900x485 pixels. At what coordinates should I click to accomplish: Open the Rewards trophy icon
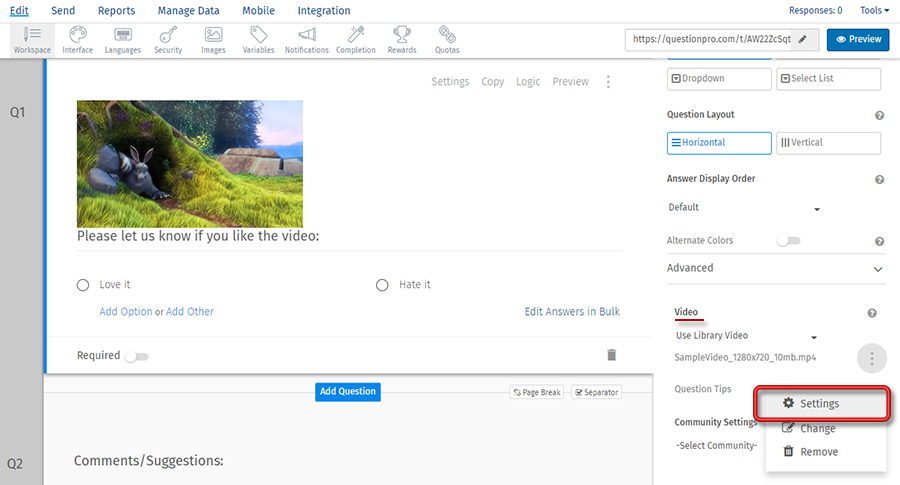pos(402,40)
